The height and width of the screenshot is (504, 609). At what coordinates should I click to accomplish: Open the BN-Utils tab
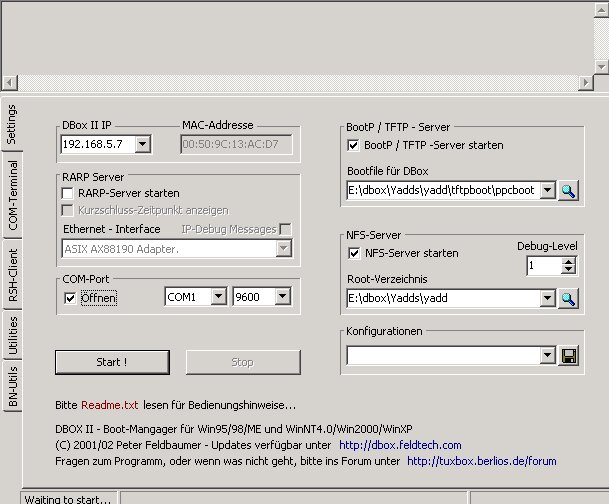click(12, 386)
